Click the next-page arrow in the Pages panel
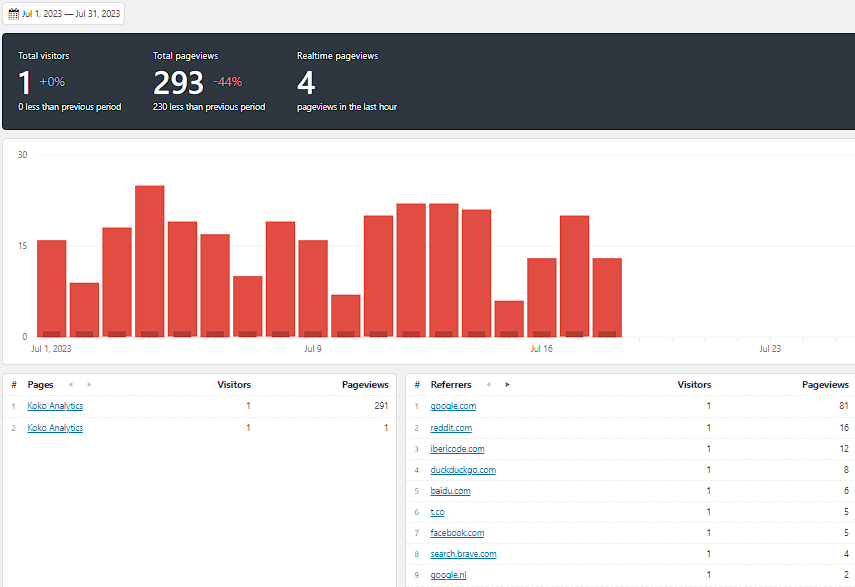The height and width of the screenshot is (587, 855). [88, 384]
